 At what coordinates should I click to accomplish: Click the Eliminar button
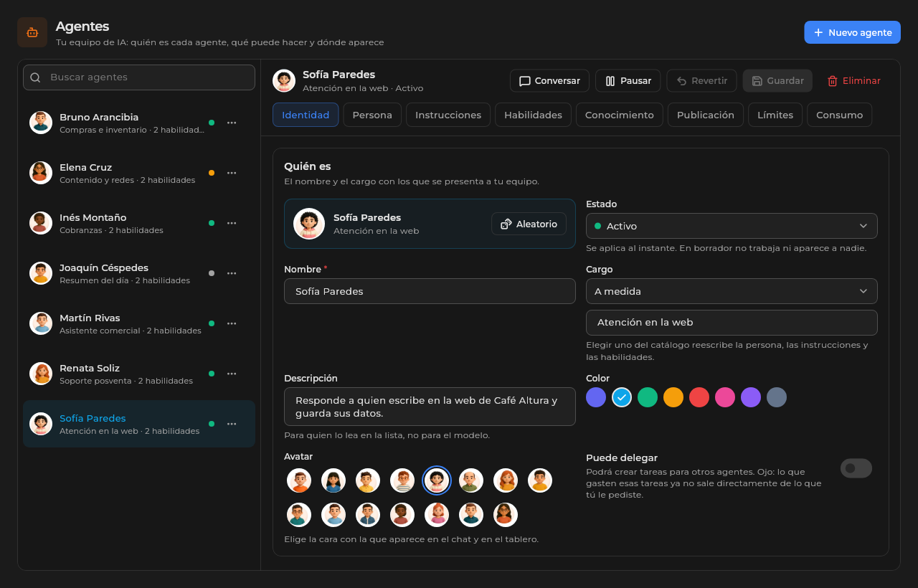pos(853,81)
